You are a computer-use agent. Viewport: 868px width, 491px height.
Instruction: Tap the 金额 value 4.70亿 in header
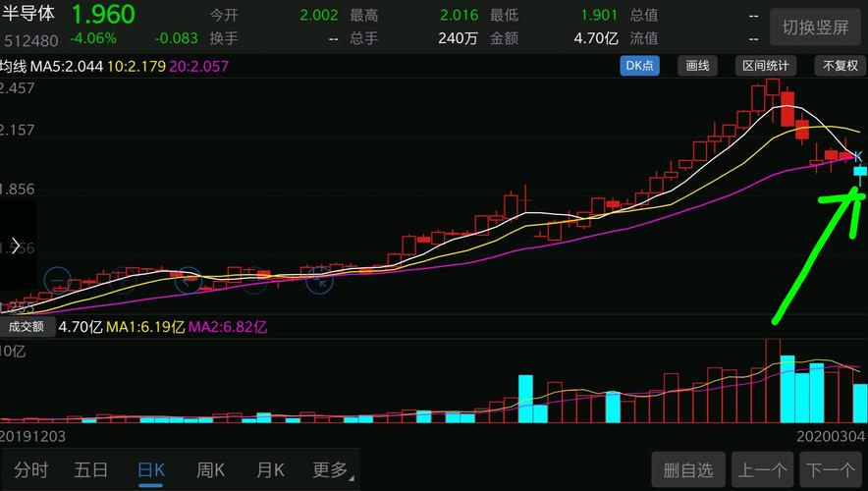[x=596, y=38]
